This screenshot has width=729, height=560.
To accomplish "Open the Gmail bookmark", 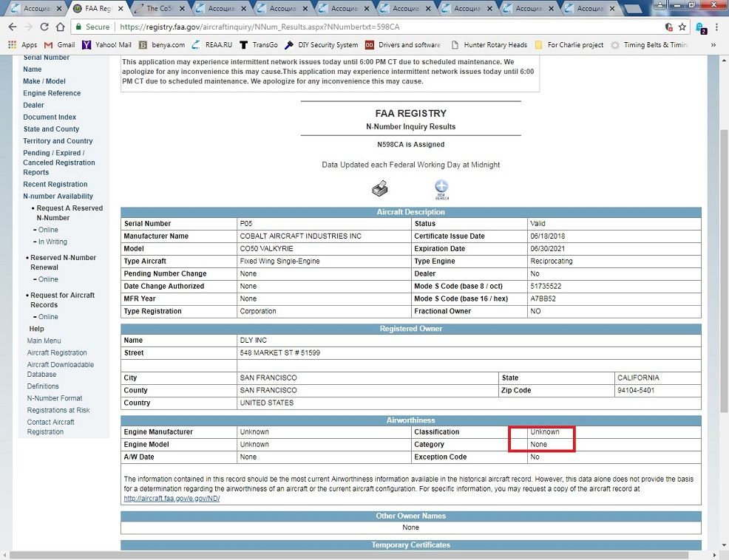I will pyautogui.click(x=60, y=45).
